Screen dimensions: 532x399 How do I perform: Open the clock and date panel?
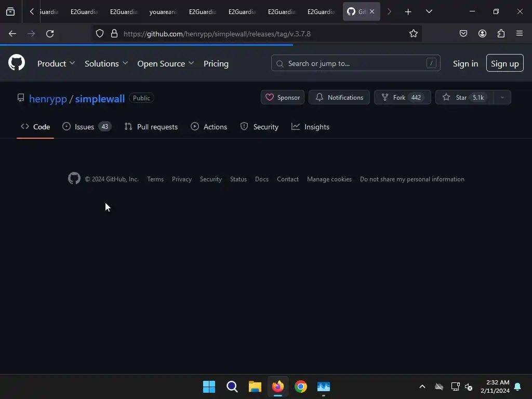[495, 387]
